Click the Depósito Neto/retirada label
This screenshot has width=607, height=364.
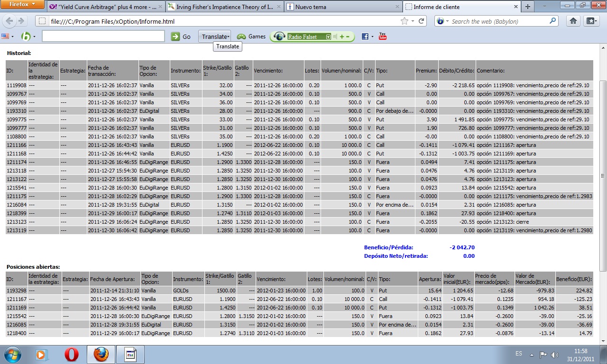pyautogui.click(x=396, y=256)
